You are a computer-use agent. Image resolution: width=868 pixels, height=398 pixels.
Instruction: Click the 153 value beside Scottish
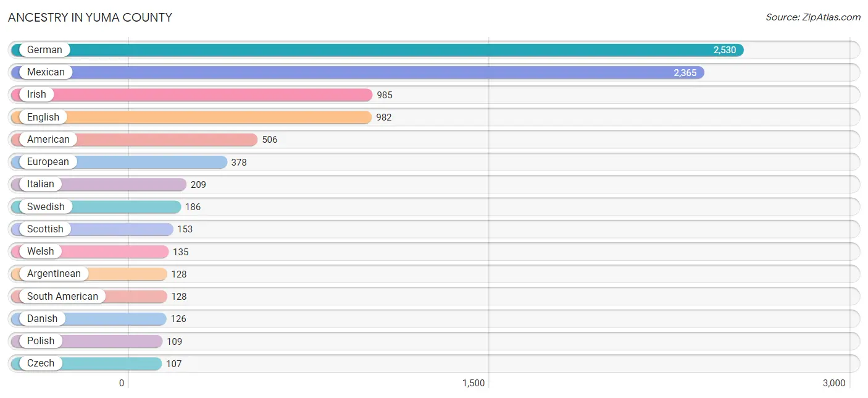click(185, 229)
